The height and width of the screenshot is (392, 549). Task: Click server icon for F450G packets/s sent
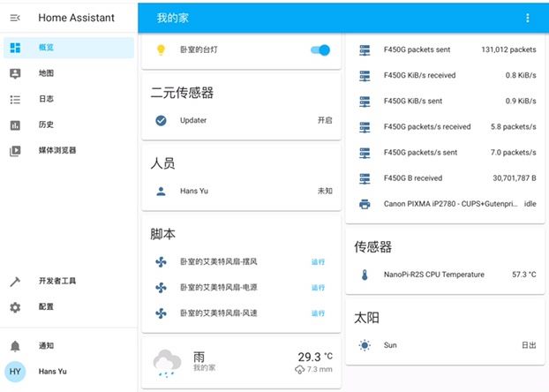click(x=365, y=153)
